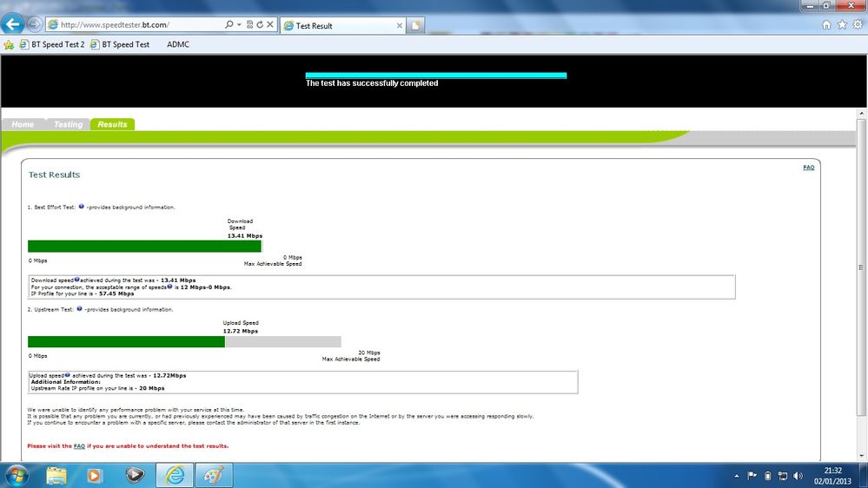Click the info icon beside Upstream Test
868x488 pixels.
(x=79, y=309)
